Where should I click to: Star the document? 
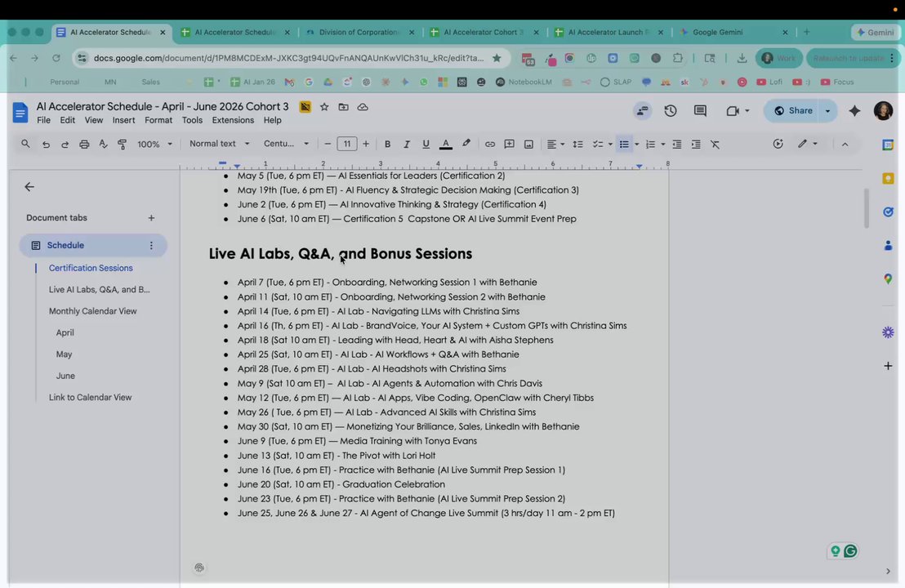pyautogui.click(x=324, y=107)
